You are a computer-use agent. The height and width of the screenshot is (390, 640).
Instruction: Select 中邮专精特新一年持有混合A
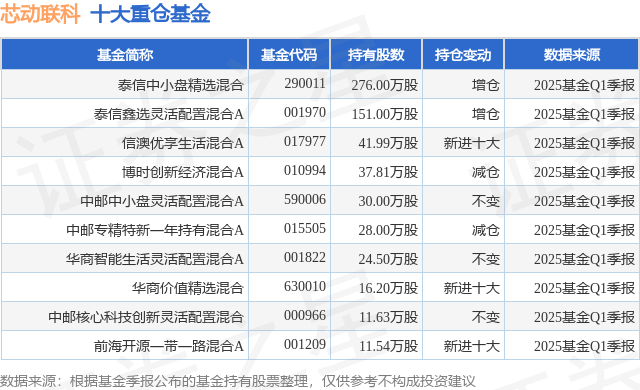pyautogui.click(x=155, y=230)
